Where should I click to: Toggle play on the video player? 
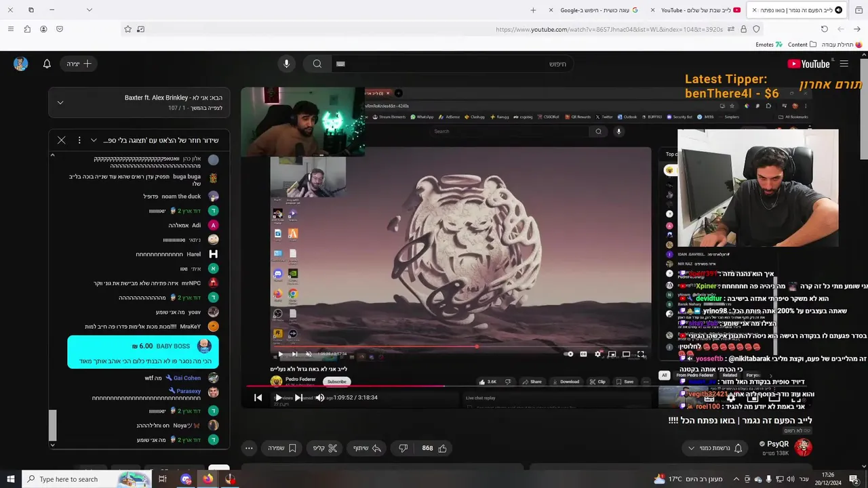coord(278,398)
